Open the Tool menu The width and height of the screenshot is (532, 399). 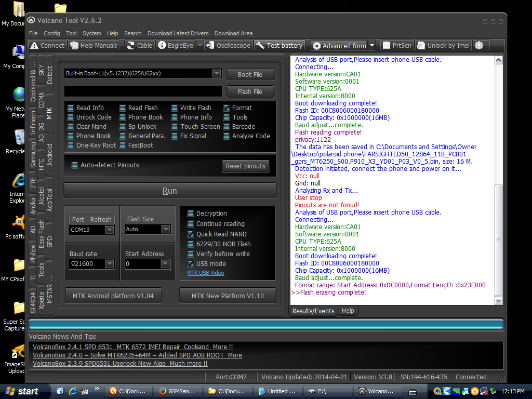[71, 33]
